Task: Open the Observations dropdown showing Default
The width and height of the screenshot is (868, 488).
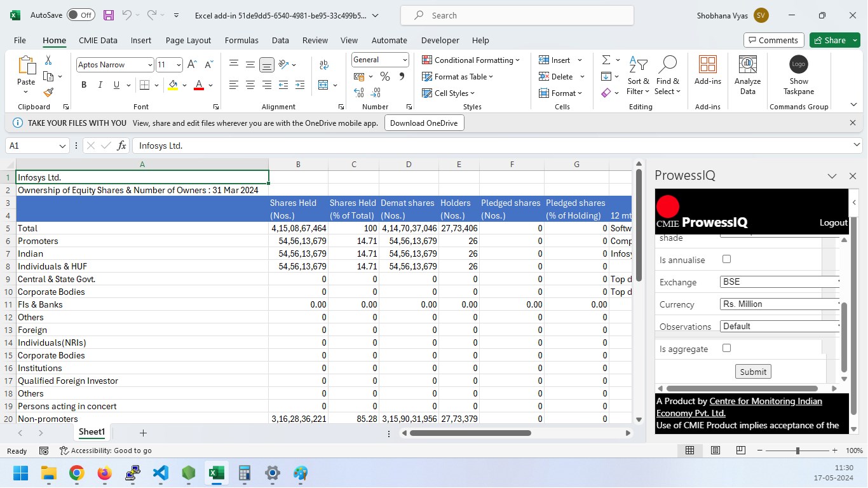Action: tap(781, 326)
